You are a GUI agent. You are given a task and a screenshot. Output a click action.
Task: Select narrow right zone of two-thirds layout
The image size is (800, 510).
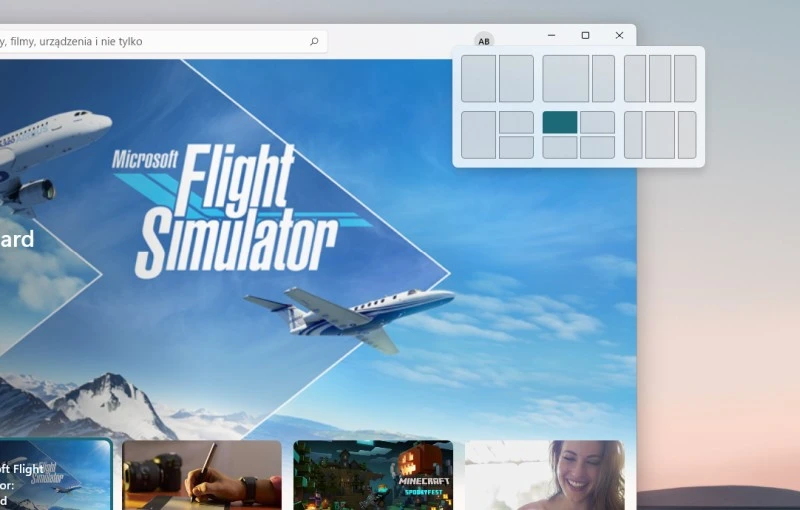603,79
